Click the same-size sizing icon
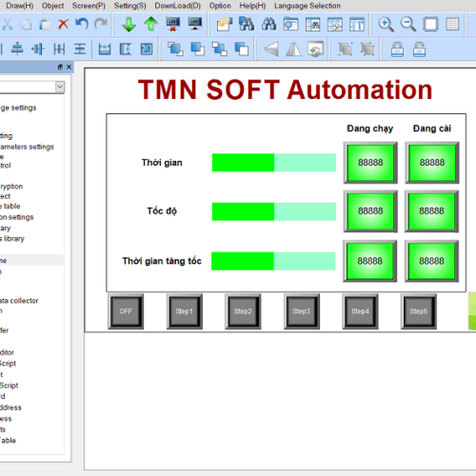 coord(147,49)
